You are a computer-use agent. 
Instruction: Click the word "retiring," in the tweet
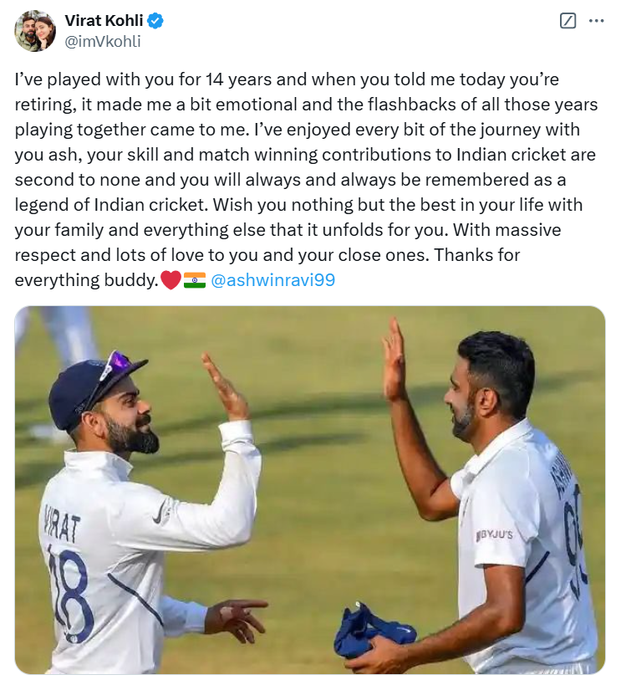pyautogui.click(x=45, y=105)
